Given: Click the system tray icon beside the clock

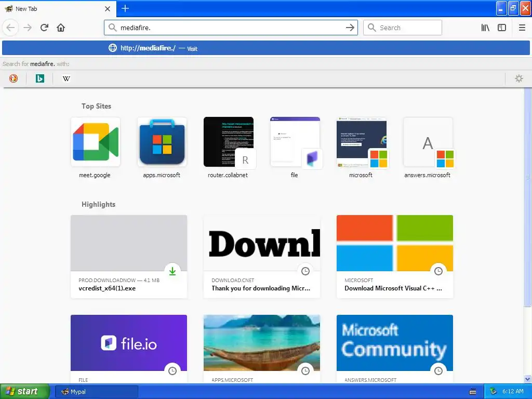Looking at the screenshot, I should point(494,392).
